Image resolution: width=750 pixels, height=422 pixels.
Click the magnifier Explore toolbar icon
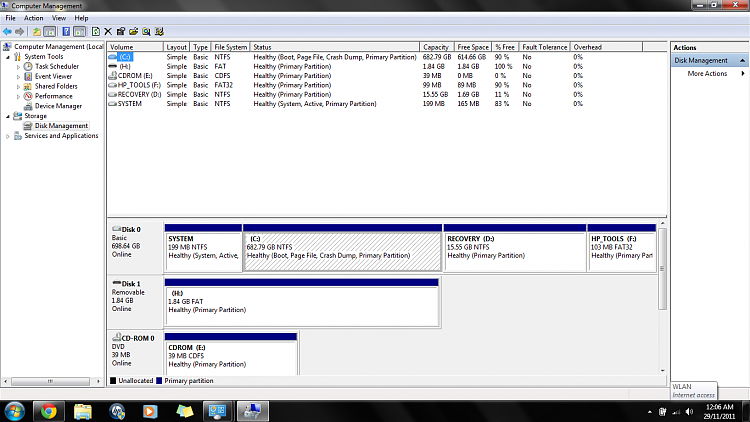(146, 32)
